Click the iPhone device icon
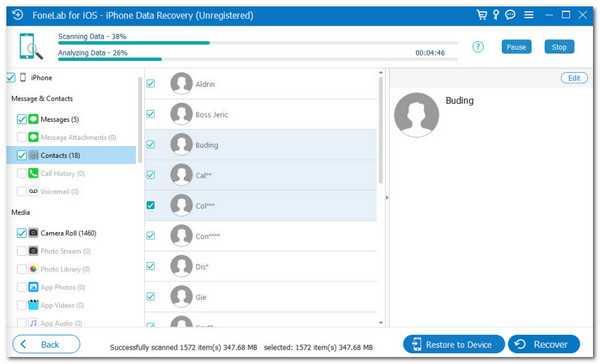Screen dimensions: 600x364 click(23, 77)
